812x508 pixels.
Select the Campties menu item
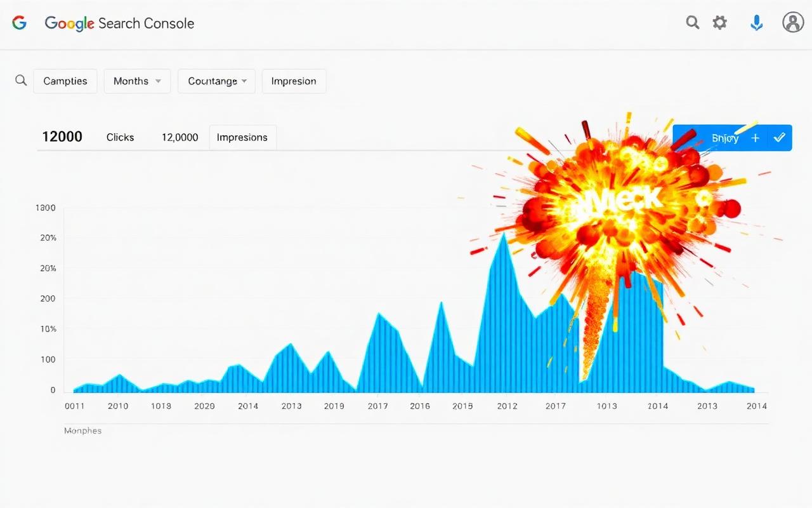(65, 81)
